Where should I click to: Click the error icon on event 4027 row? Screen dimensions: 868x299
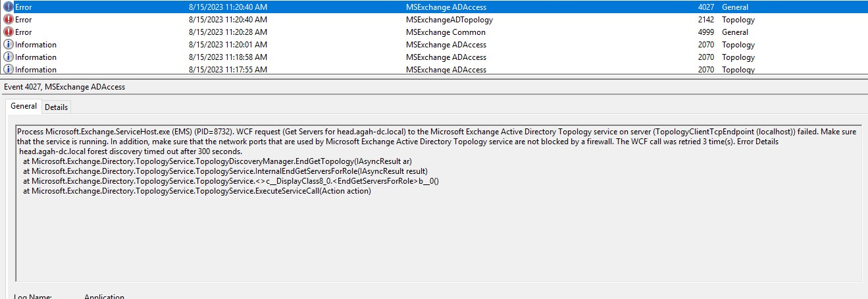8,7
